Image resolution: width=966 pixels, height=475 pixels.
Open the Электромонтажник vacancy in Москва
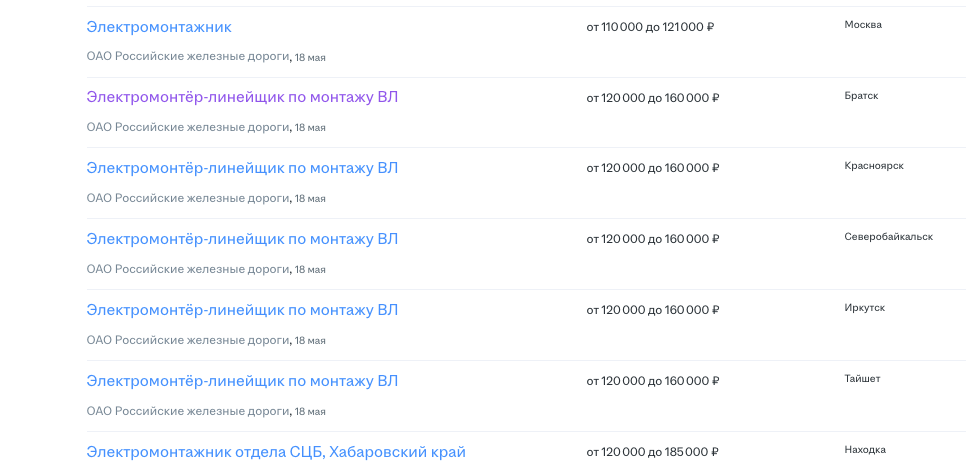click(x=159, y=27)
